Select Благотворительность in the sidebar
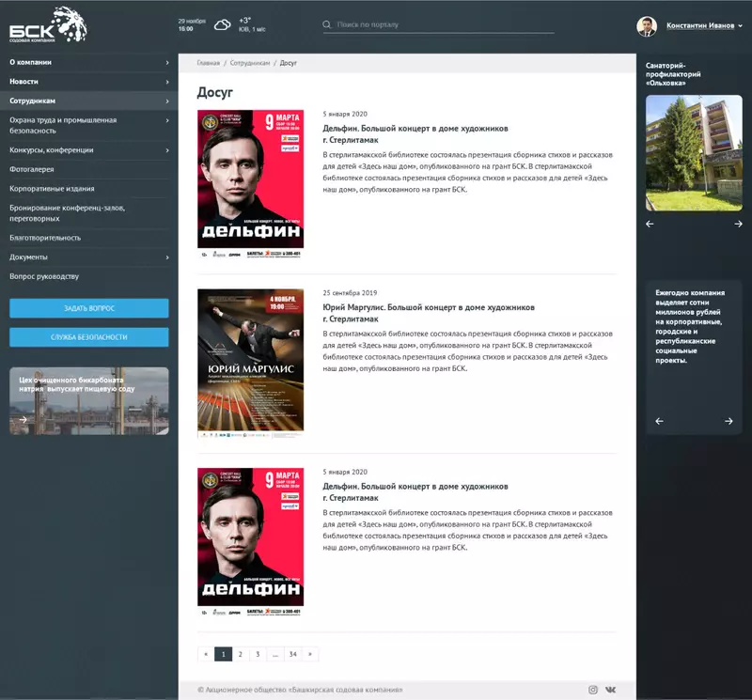Image resolution: width=752 pixels, height=700 pixels. (45, 238)
